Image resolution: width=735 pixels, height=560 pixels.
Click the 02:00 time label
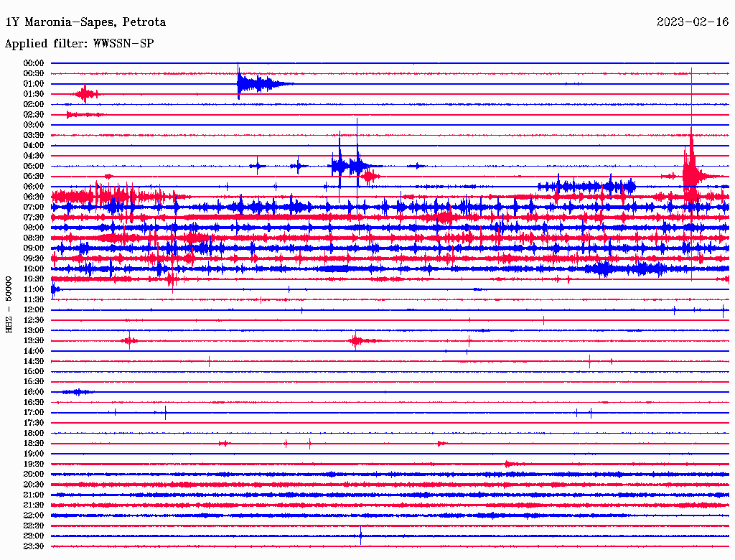click(34, 105)
